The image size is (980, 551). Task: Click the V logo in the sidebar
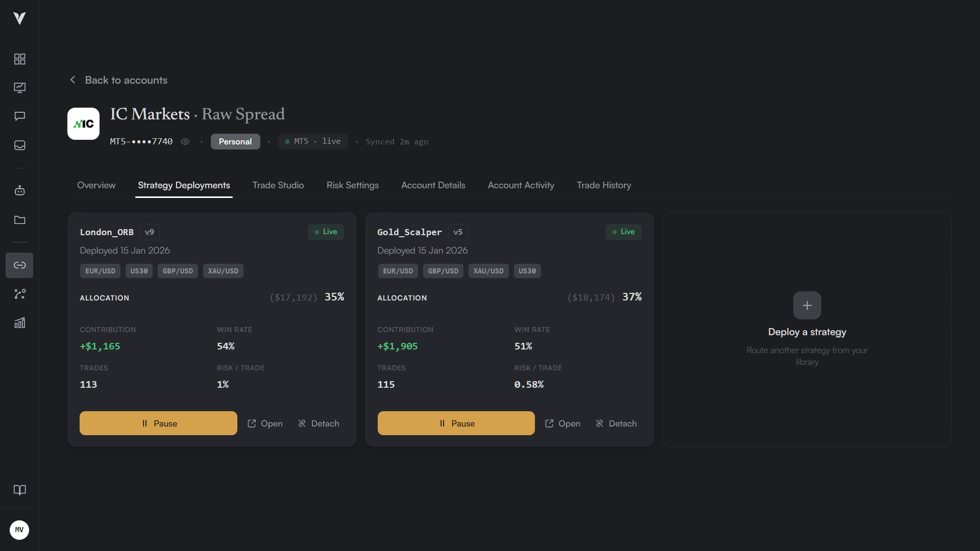19,18
